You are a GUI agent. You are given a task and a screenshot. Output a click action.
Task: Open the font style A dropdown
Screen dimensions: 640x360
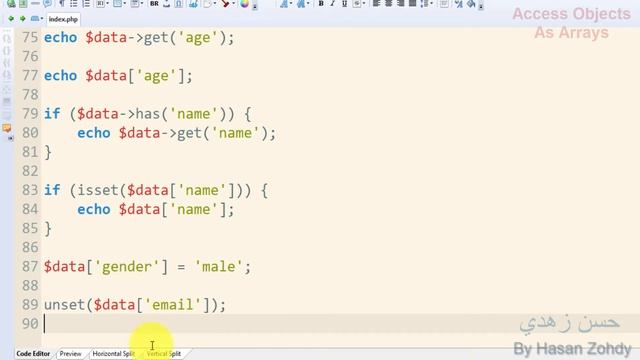(x=291, y=3)
